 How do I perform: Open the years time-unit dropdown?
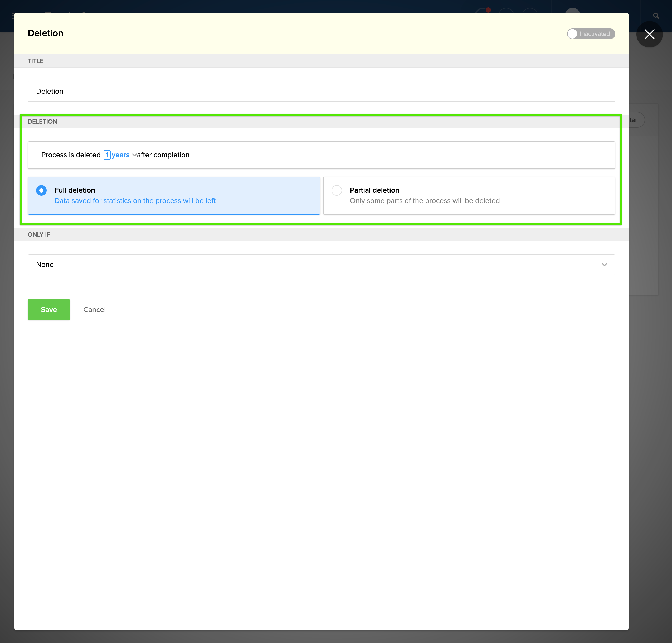click(120, 155)
